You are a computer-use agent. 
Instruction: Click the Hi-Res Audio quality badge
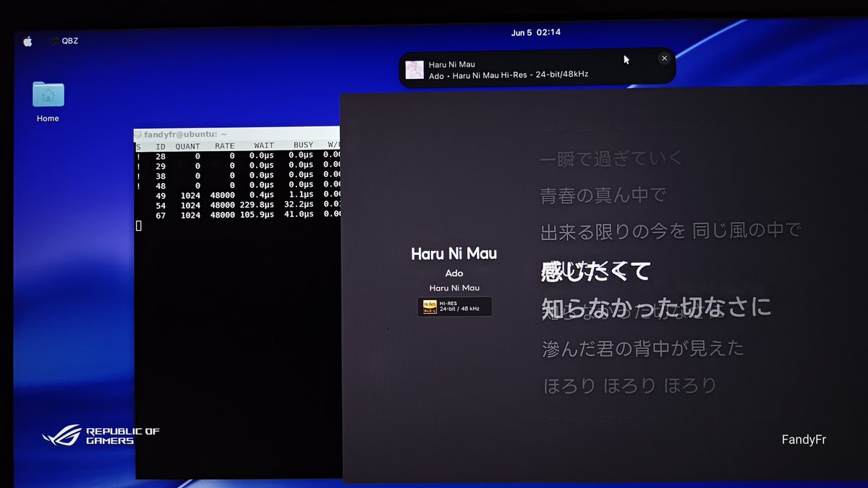point(454,307)
